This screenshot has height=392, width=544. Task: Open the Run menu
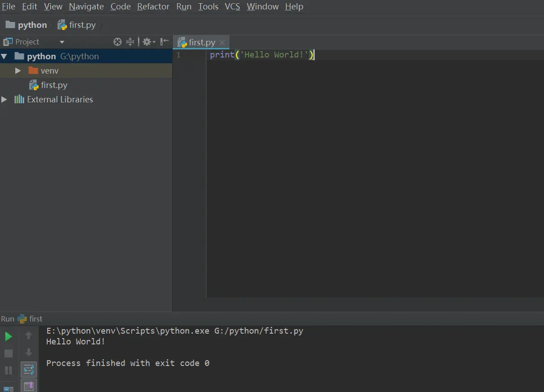click(x=184, y=6)
